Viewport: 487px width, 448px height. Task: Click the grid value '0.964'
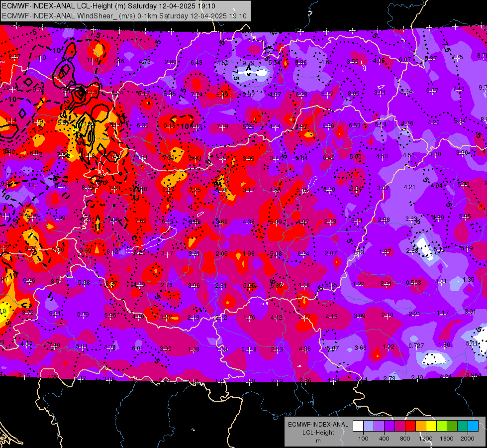(474, 375)
